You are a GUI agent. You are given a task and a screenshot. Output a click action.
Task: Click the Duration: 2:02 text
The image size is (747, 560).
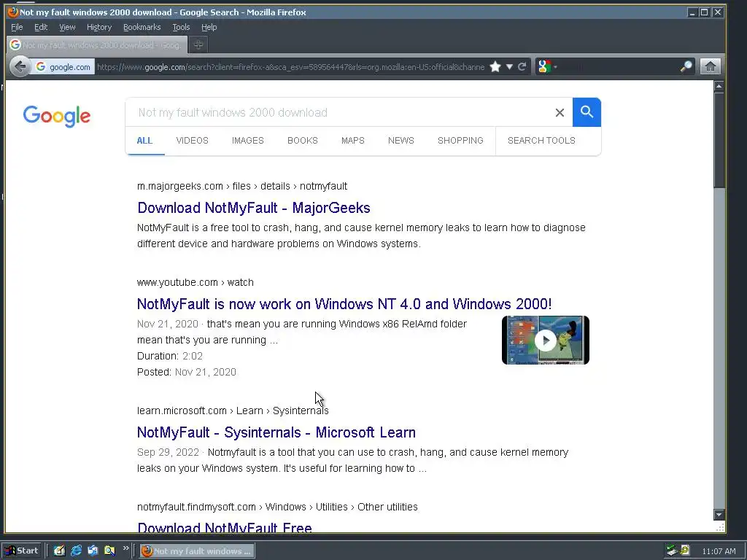(170, 356)
